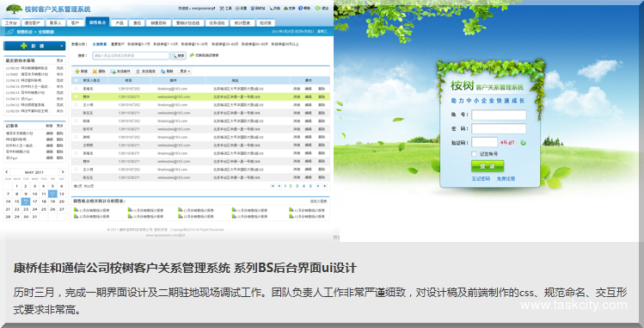Switch to the 潜在客户 tab

tap(33, 23)
